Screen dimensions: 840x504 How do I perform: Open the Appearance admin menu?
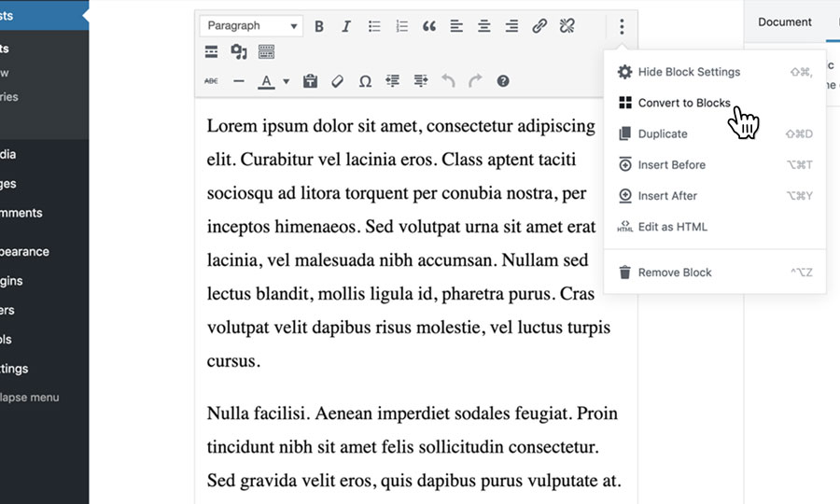(24, 252)
